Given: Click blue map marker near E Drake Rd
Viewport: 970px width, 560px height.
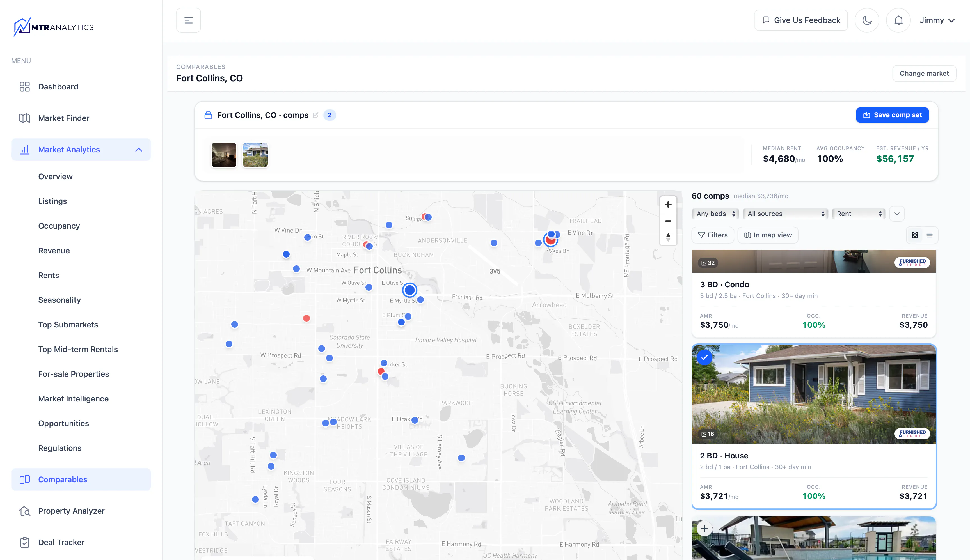Looking at the screenshot, I should click(x=414, y=420).
